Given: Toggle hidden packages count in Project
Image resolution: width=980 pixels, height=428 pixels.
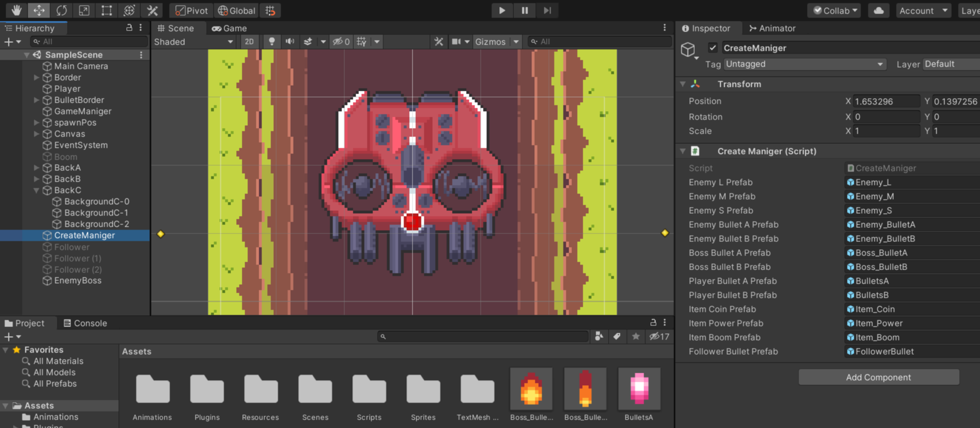Looking at the screenshot, I should pos(659,337).
